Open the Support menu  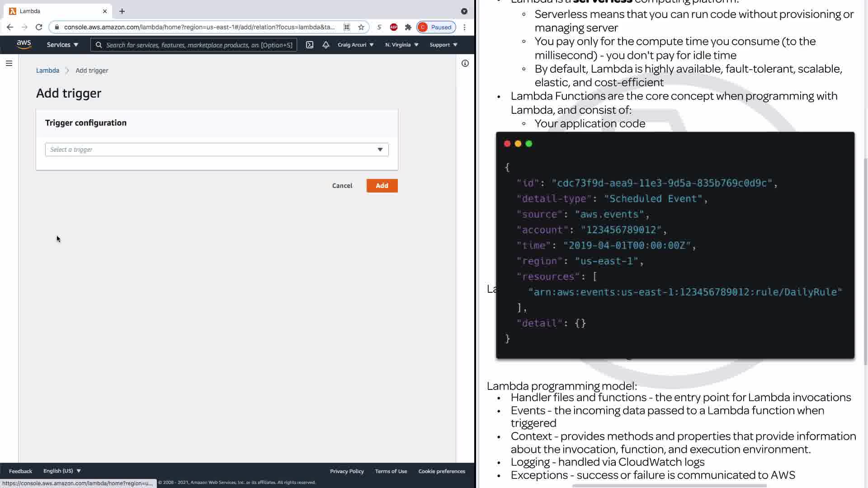(x=443, y=45)
